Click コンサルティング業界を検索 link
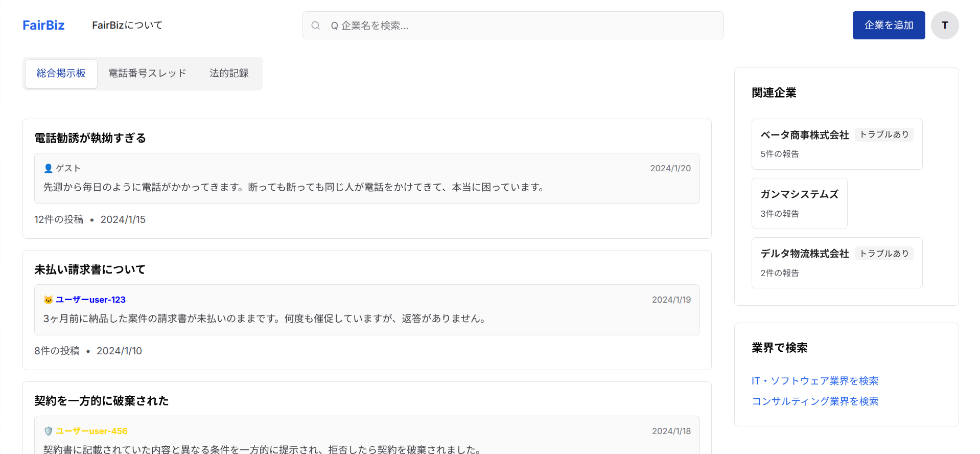 [x=815, y=401]
